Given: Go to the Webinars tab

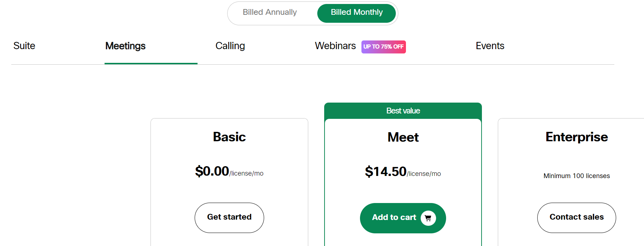Looking at the screenshot, I should [x=335, y=46].
